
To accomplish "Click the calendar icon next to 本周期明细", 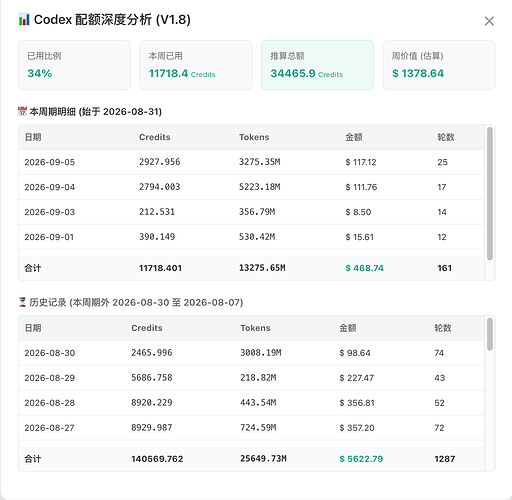I will tap(22, 111).
